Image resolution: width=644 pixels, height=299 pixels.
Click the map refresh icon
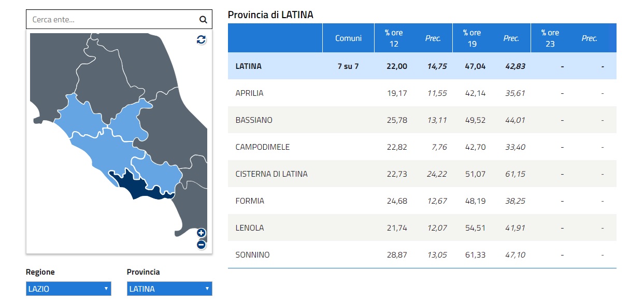click(x=201, y=40)
